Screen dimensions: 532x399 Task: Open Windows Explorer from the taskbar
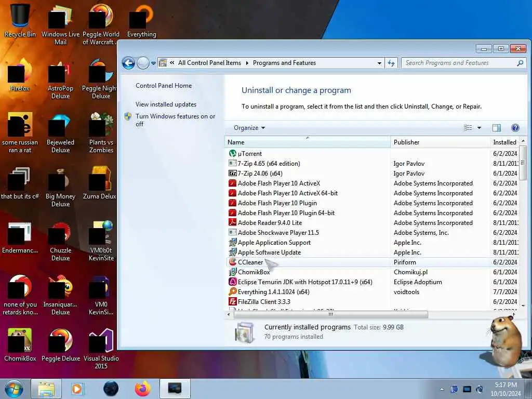[46, 389]
